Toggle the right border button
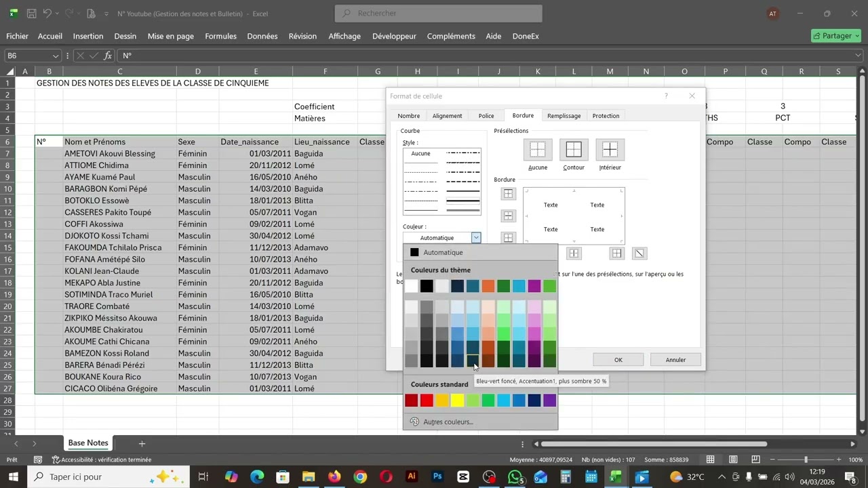The width and height of the screenshot is (868, 488). coord(616,253)
